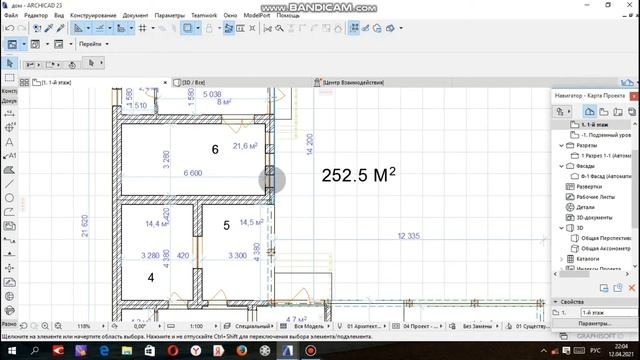Viewport: 640px width, 360px height.
Task: Select the Circle tool
Action: pos(9,198)
